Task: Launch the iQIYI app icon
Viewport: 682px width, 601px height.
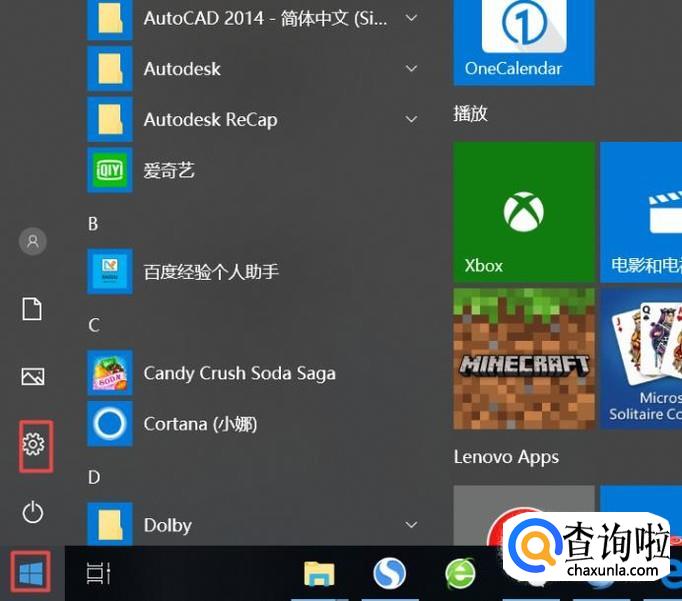Action: 110,170
